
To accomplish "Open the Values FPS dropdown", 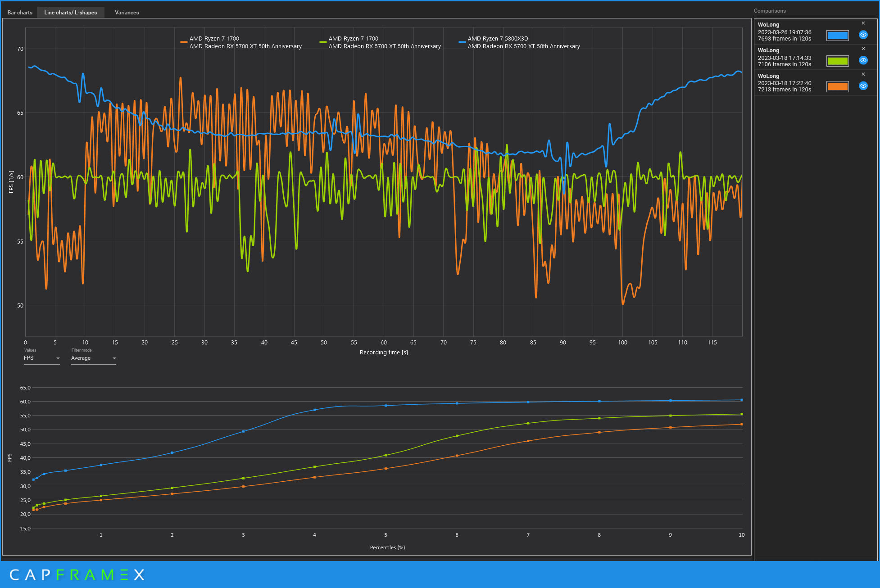I will (41, 358).
